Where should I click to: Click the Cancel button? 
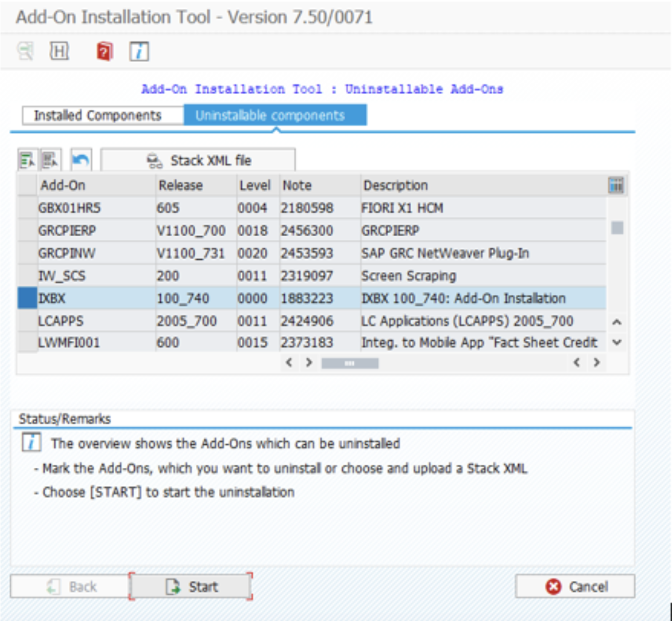(575, 586)
